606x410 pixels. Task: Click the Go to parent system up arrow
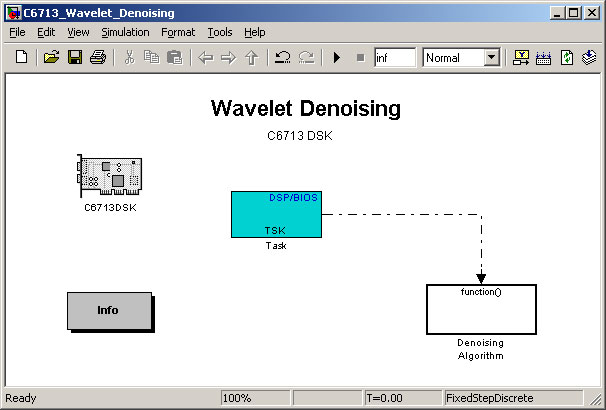(x=252, y=58)
